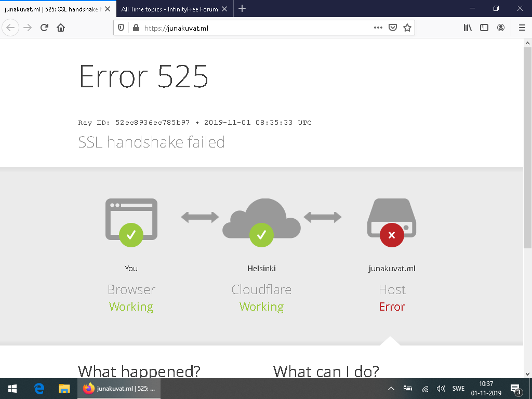Screen dimensions: 532x399
Task: Bookmark this page with star icon
Action: pos(407,28)
